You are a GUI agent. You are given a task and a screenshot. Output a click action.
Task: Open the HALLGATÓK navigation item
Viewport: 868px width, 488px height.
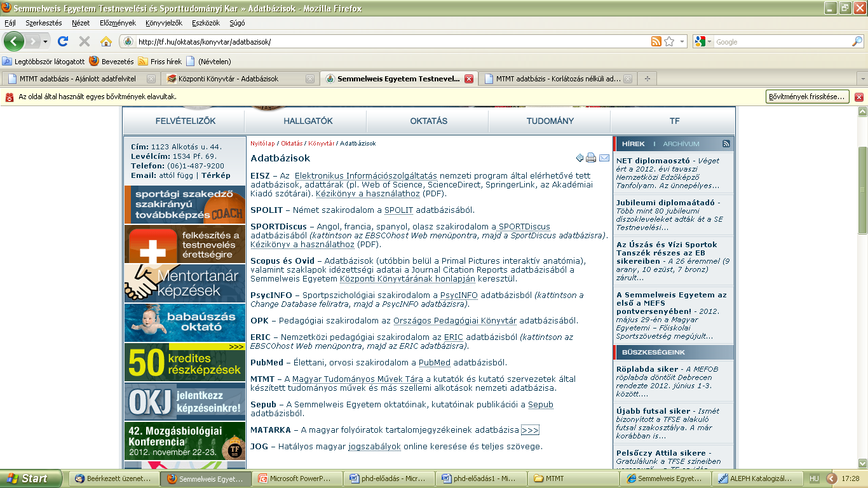click(x=308, y=121)
